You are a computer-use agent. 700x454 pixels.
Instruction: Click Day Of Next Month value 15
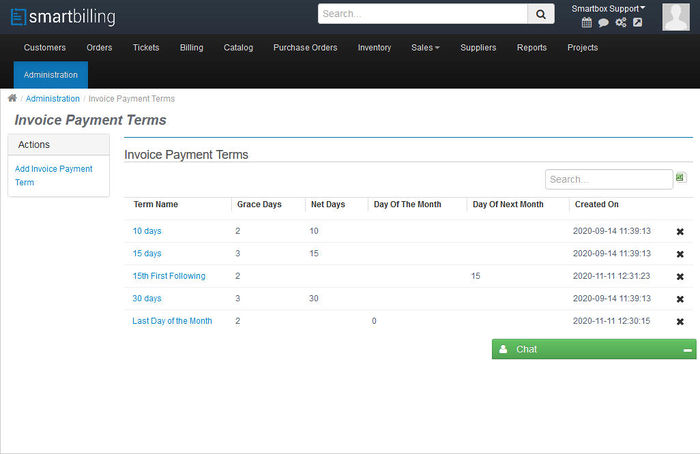[x=475, y=276]
